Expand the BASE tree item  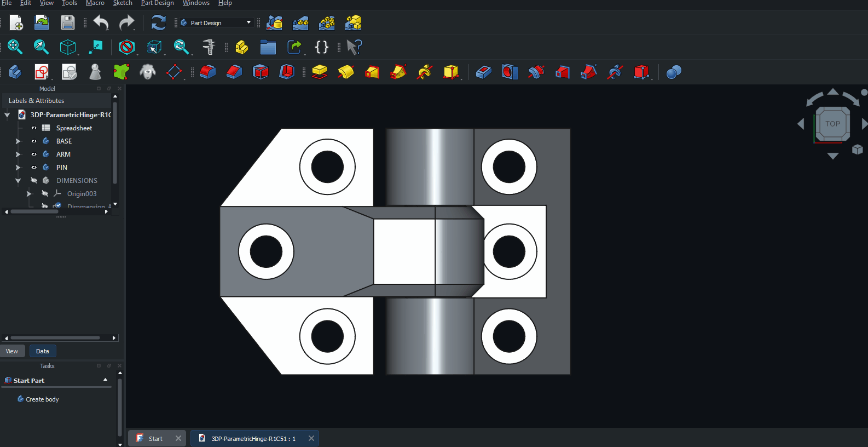pyautogui.click(x=18, y=141)
